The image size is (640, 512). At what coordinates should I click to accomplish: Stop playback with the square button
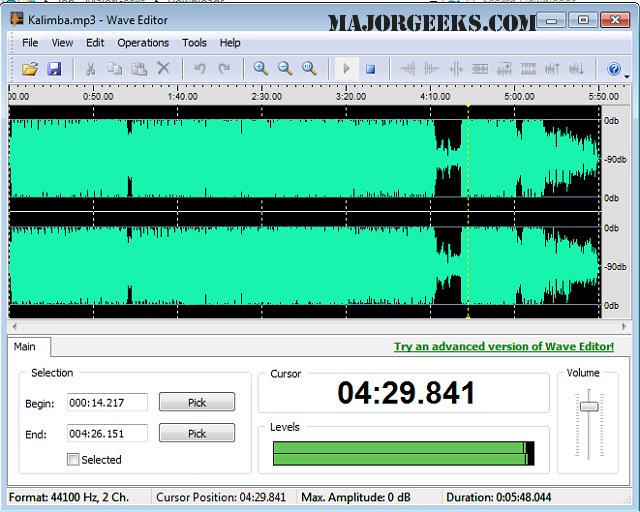[370, 69]
